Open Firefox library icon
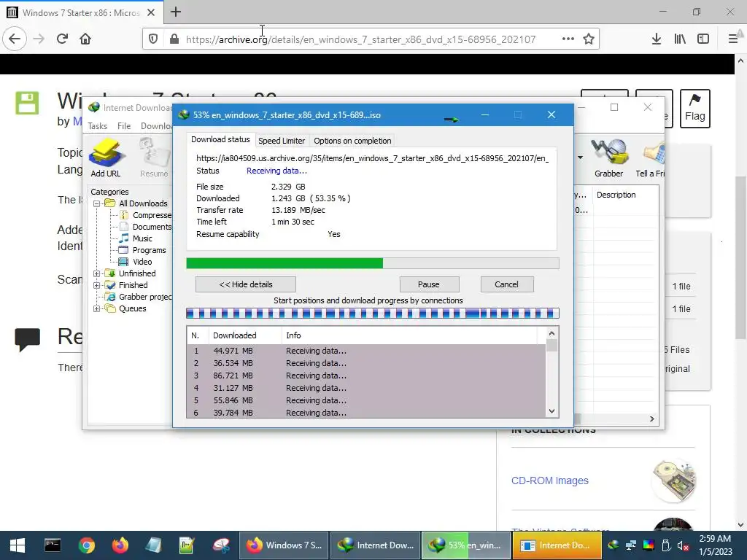 [x=680, y=39]
